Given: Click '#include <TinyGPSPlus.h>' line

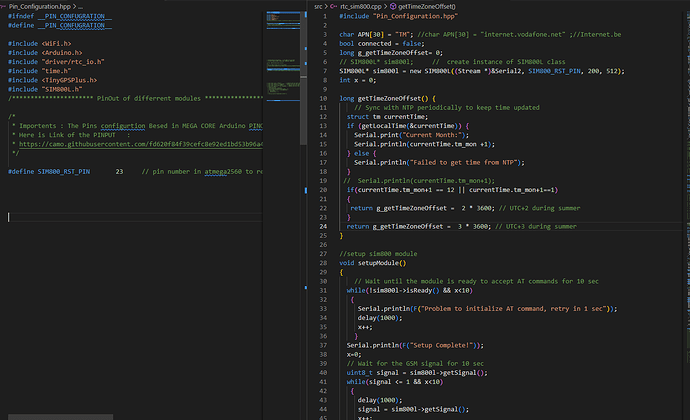Looking at the screenshot, I should [x=52, y=80].
